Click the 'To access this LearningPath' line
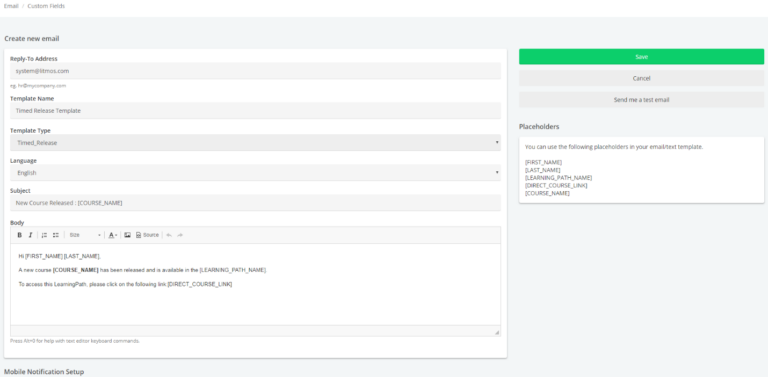 [125, 284]
